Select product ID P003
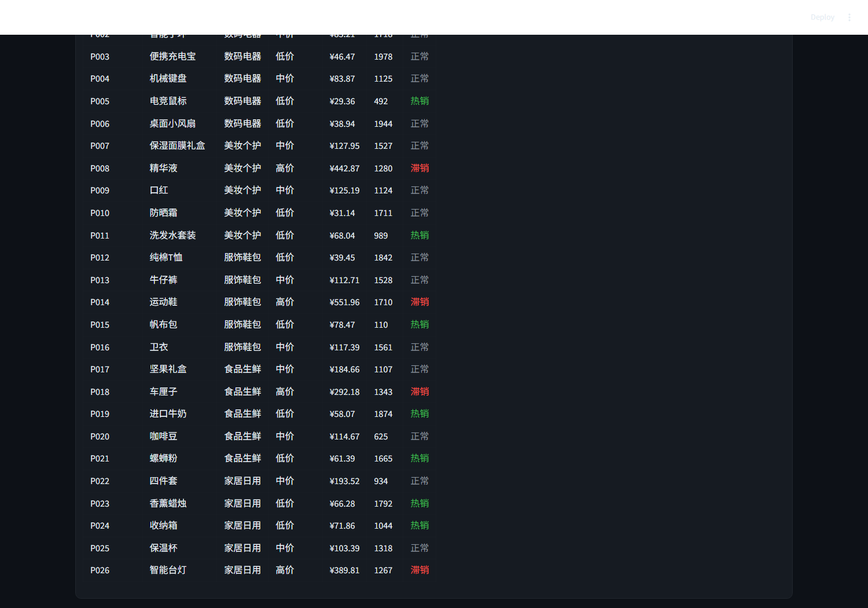 [100, 57]
